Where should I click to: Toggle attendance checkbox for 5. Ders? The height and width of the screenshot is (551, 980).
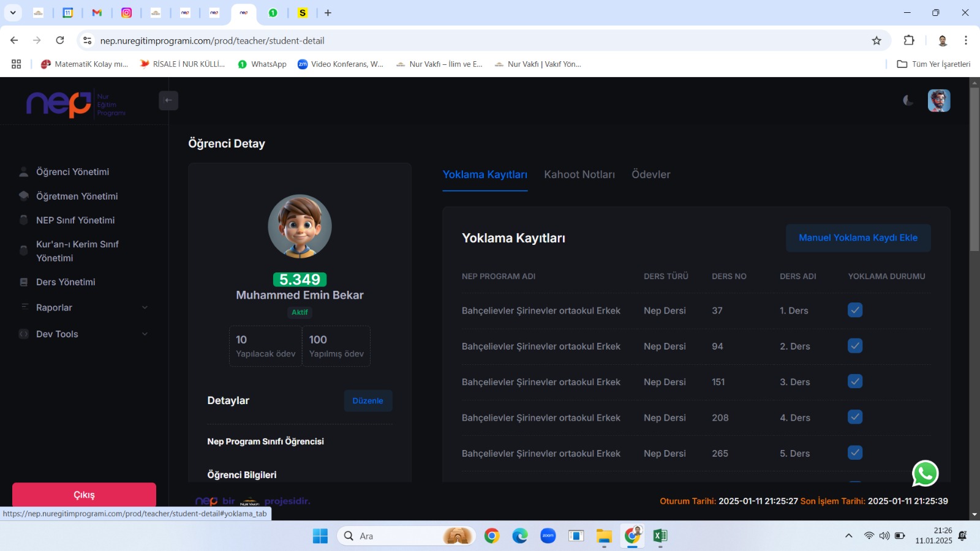coord(855,452)
